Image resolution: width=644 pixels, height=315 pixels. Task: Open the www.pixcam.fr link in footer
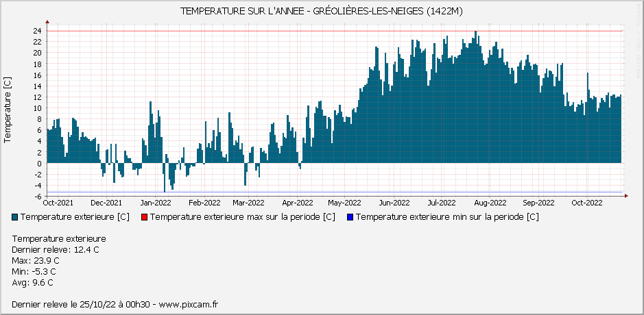coord(189,304)
